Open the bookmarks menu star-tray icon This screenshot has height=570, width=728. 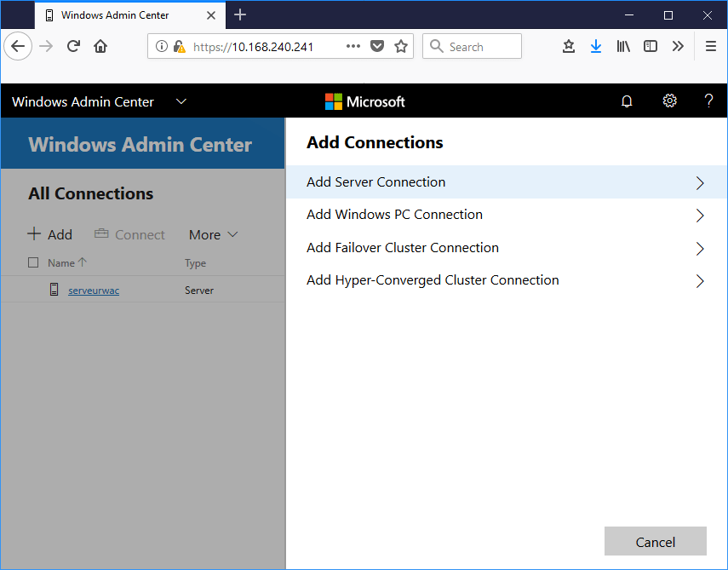coord(568,46)
